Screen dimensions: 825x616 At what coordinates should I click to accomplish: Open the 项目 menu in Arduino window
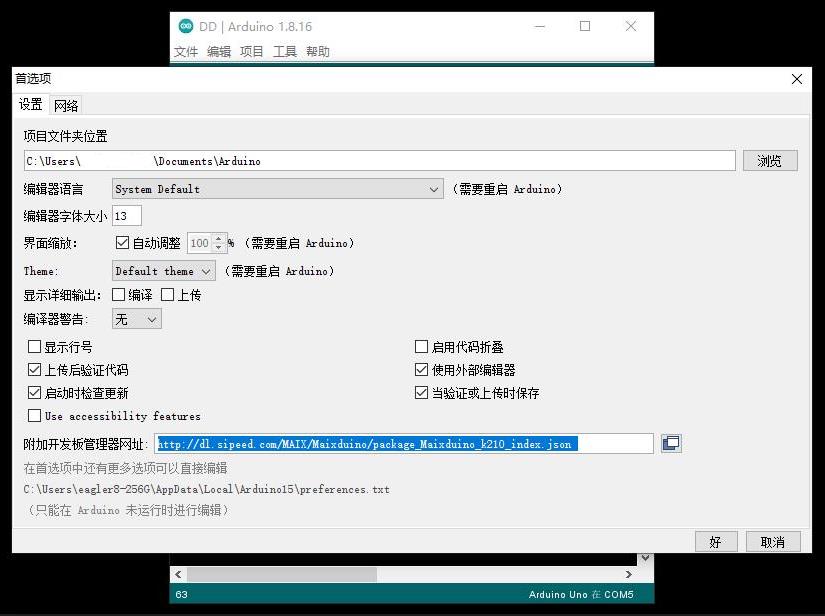pyautogui.click(x=251, y=52)
